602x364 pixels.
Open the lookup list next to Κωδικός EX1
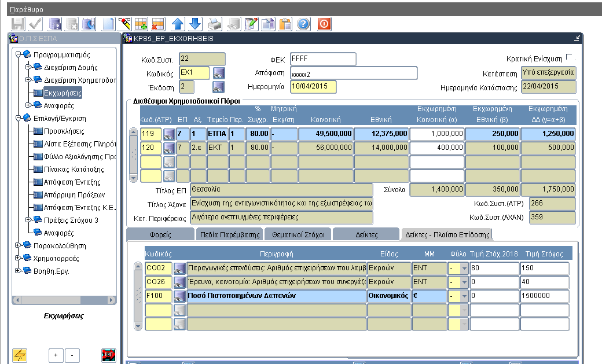pos(218,73)
